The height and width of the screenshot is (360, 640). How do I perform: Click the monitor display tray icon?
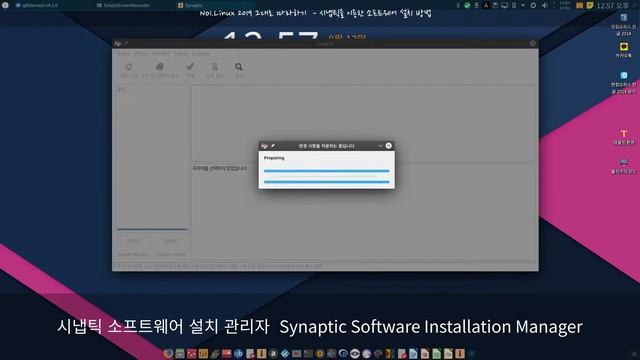click(x=504, y=5)
